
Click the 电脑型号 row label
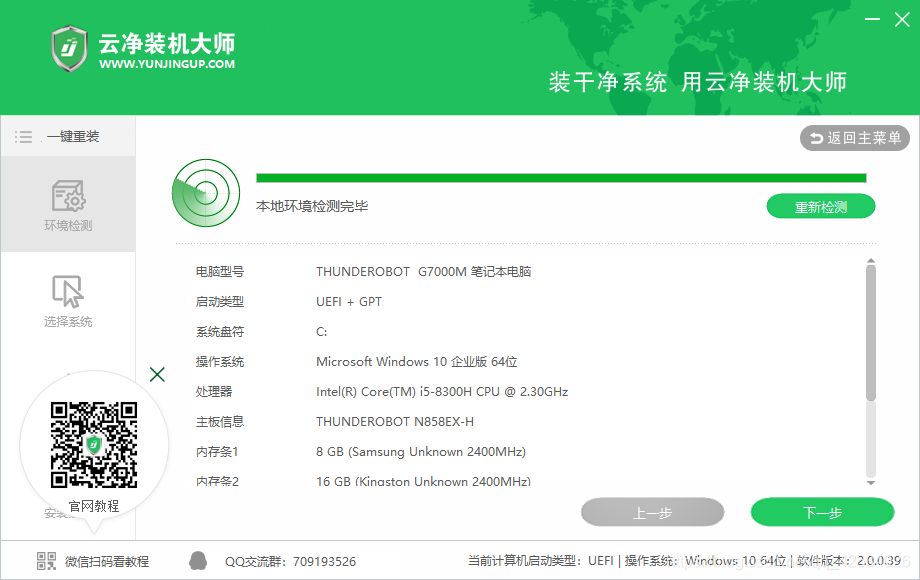point(219,272)
